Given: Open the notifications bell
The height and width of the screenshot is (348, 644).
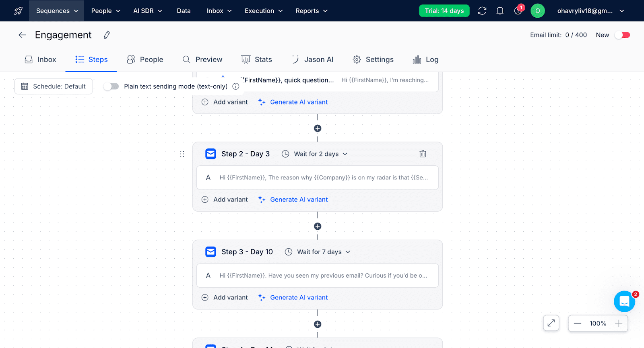Looking at the screenshot, I should tap(500, 11).
